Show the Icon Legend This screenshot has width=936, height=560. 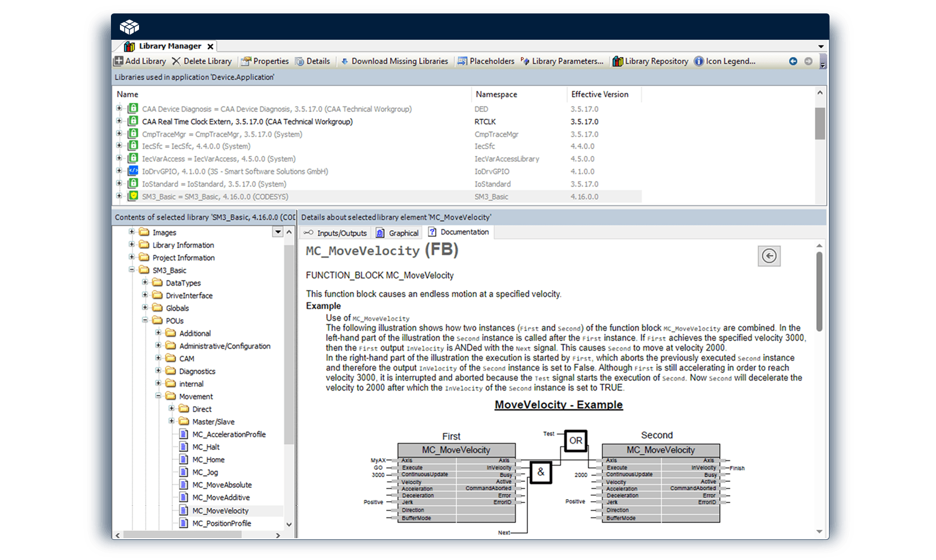(725, 61)
